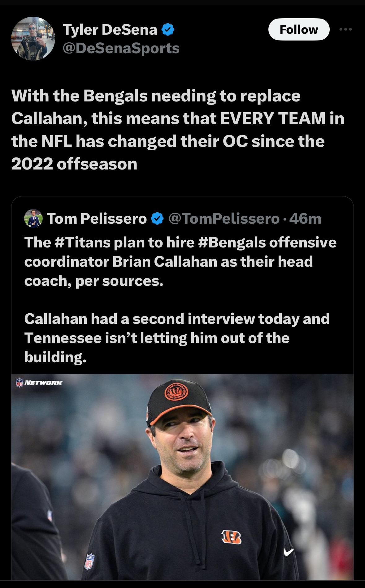The image size is (365, 588).
Task: Open Tyler DeSena's profile picture
Action: pyautogui.click(x=33, y=39)
